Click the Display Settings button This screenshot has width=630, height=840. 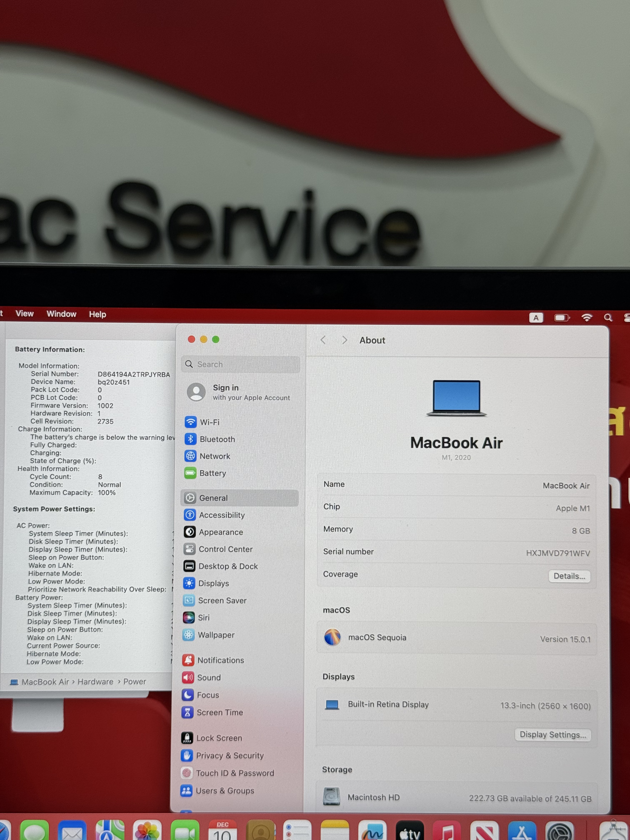552,734
